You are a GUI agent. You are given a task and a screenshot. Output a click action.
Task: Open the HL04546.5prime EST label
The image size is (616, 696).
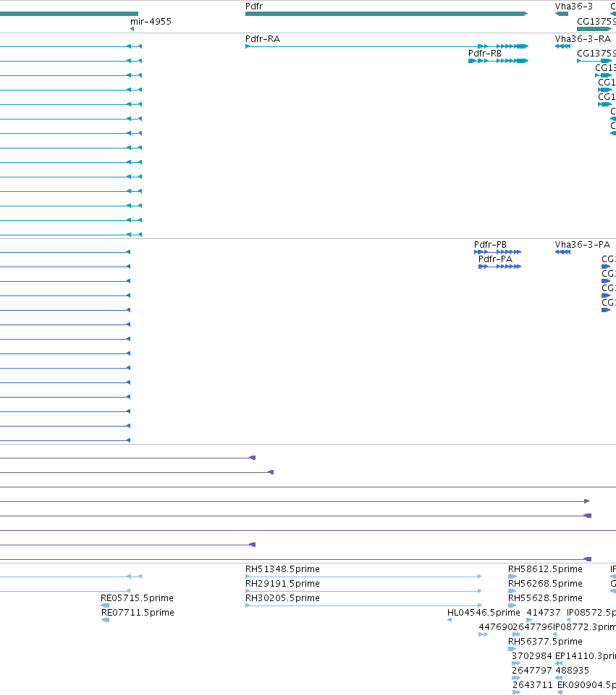(484, 613)
